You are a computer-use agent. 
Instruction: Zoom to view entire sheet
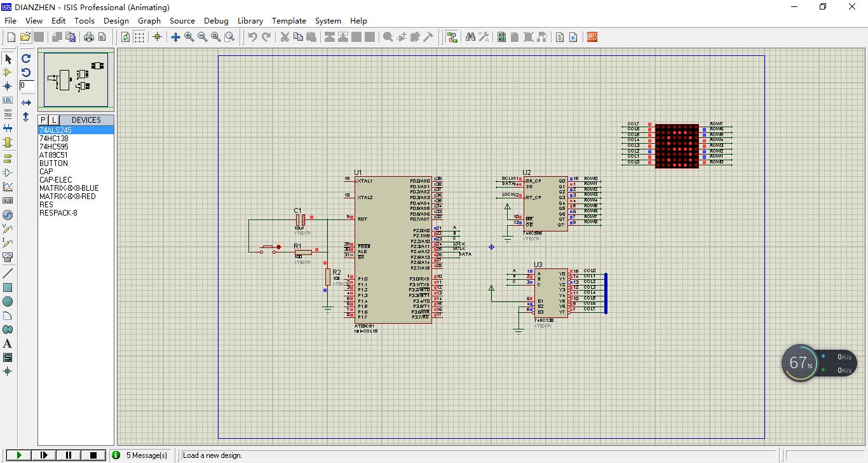pos(216,37)
